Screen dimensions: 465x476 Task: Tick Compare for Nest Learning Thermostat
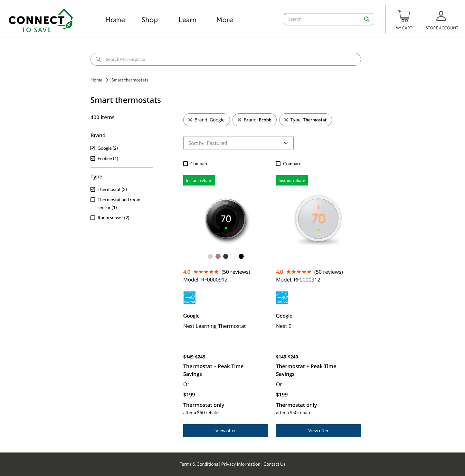click(x=185, y=164)
